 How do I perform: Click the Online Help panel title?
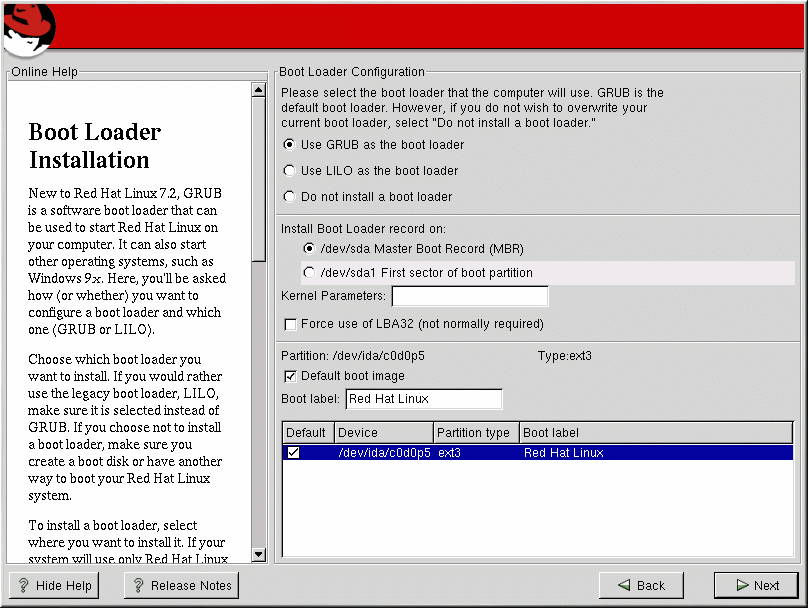coord(44,72)
